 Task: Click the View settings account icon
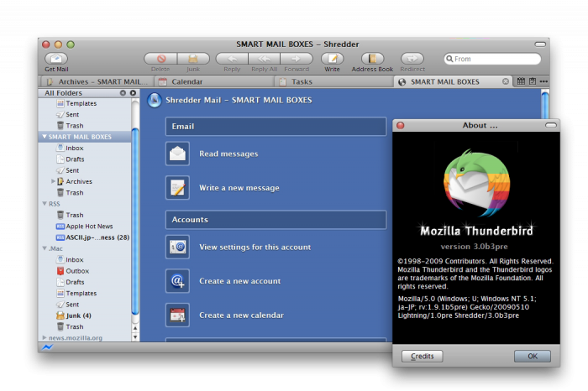pos(177,247)
